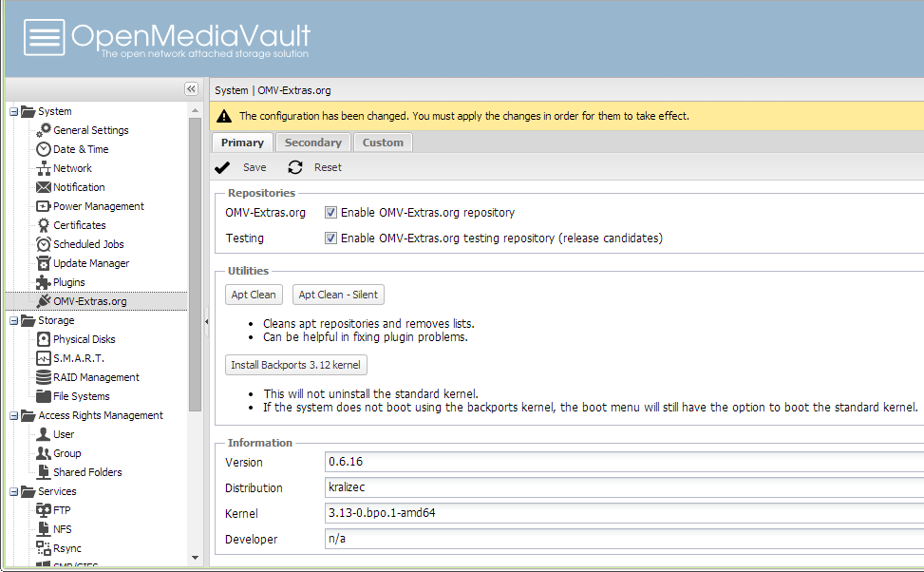Switch to the Custom tab
Screen dimensions: 924x572
point(383,143)
